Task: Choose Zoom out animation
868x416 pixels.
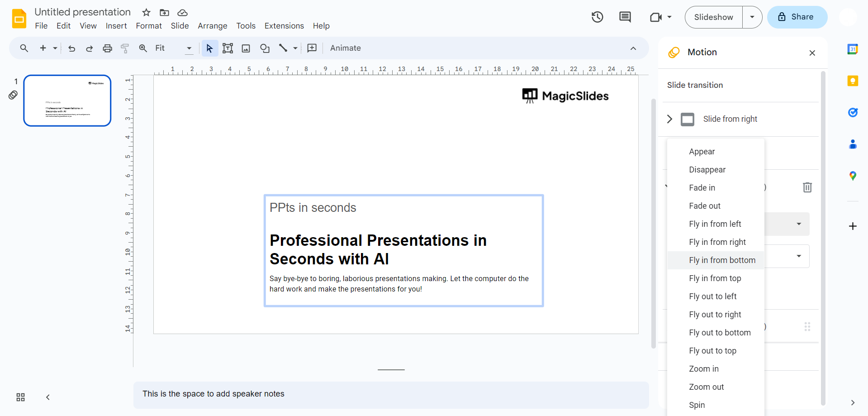Action: tap(716, 387)
